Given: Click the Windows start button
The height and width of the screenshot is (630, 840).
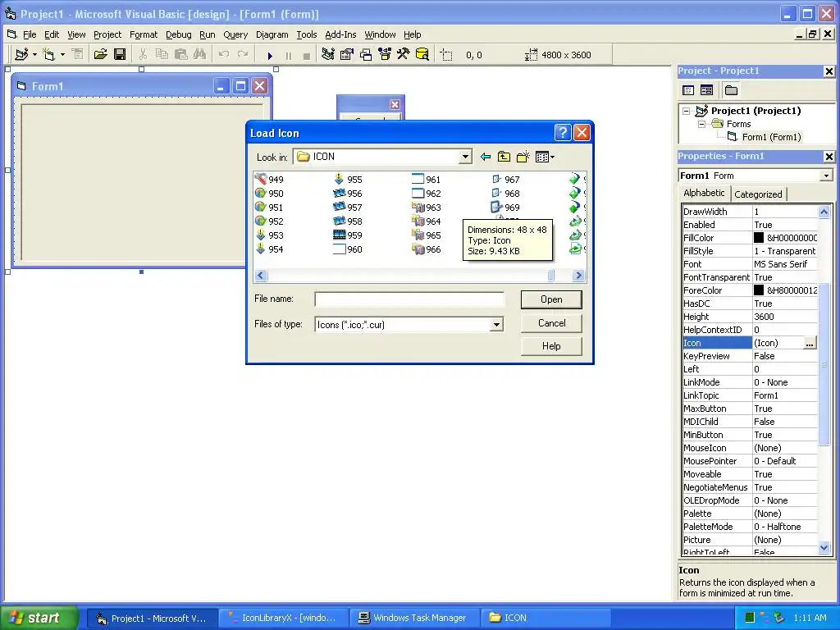Looking at the screenshot, I should [x=39, y=618].
